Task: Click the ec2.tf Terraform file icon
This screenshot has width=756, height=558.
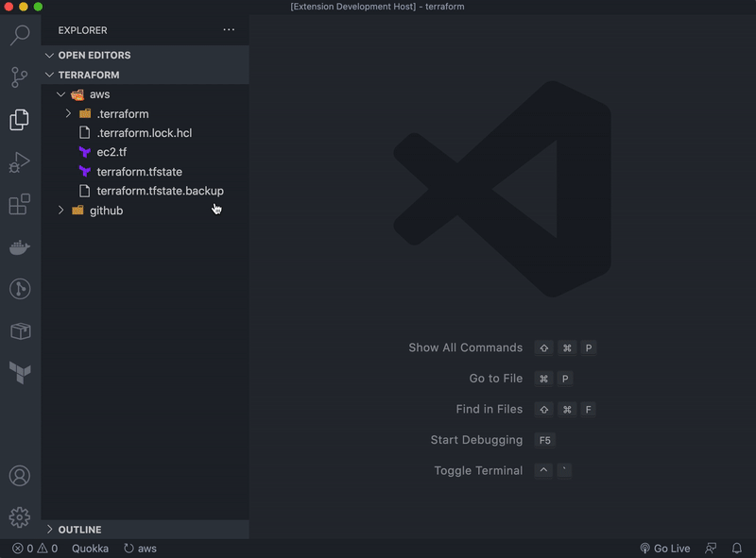Action: pos(85,152)
